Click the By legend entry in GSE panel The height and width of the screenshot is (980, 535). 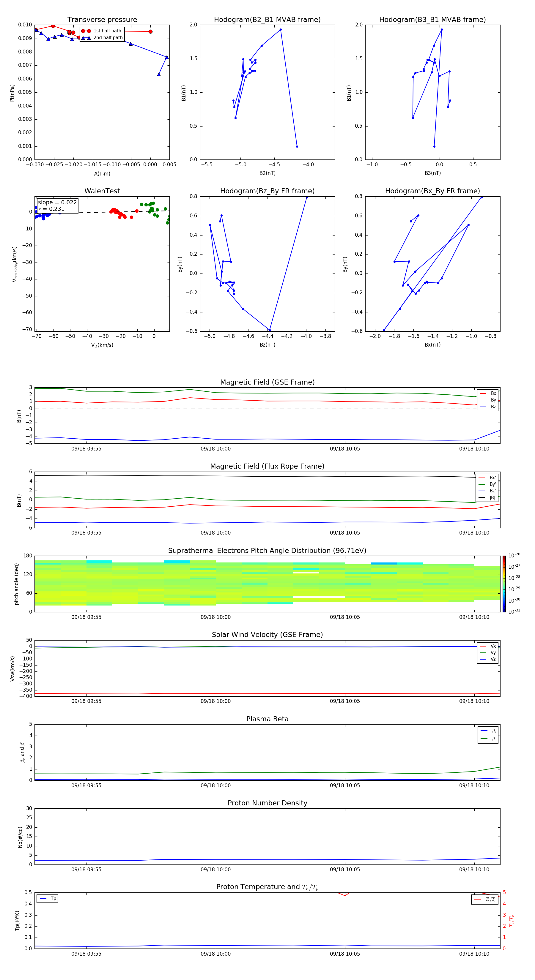pyautogui.click(x=488, y=400)
